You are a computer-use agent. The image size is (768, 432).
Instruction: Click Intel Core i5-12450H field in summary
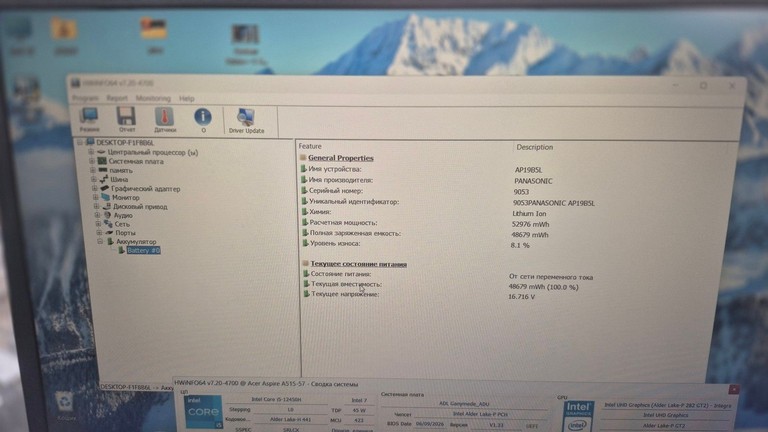[x=276, y=399]
